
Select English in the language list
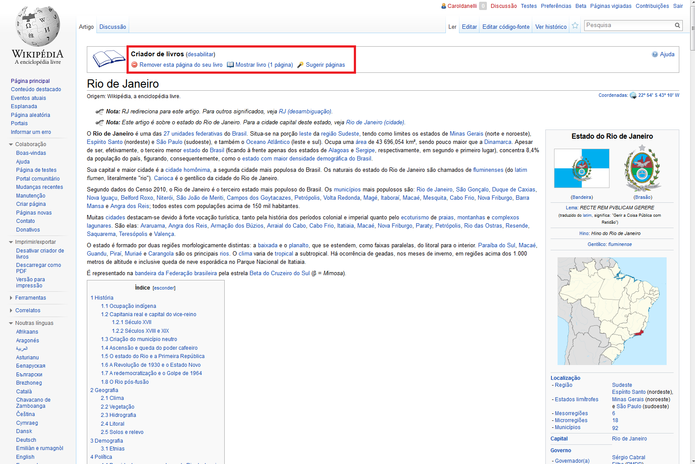coord(25,456)
